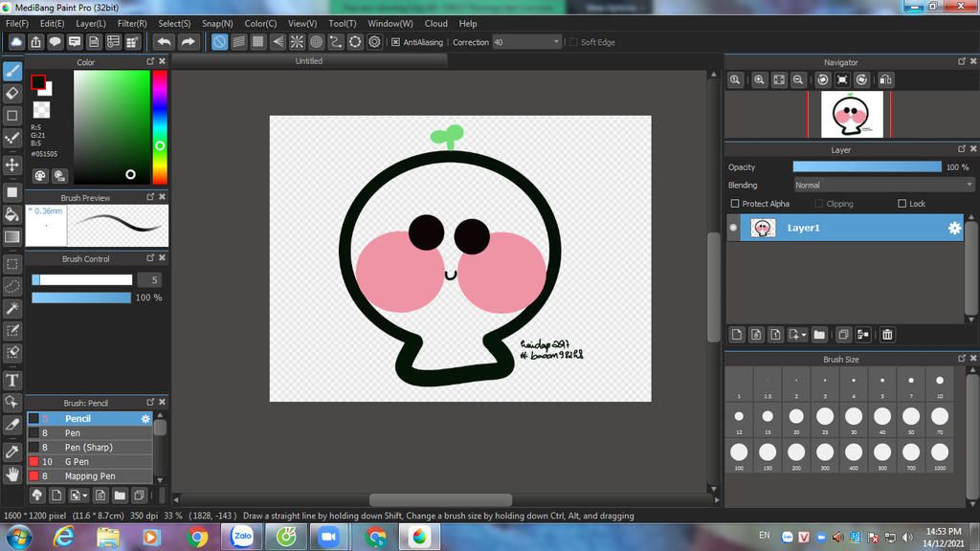Enable the concentric circle snap guide
Viewport: 980px width, 551px height.
(316, 42)
